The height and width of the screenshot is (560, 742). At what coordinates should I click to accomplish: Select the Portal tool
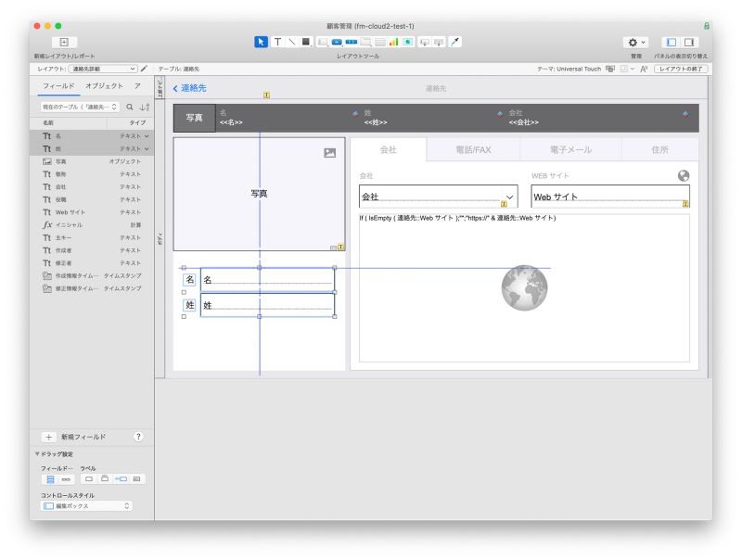[x=379, y=42]
